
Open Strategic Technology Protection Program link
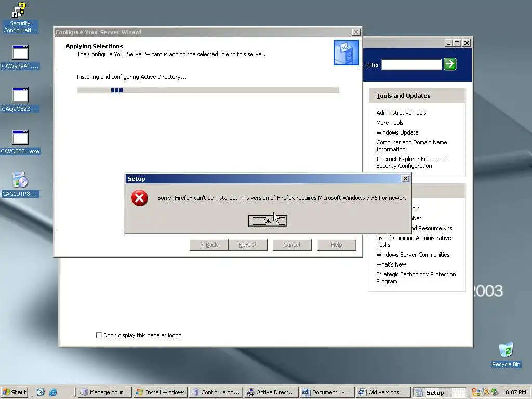click(x=416, y=277)
